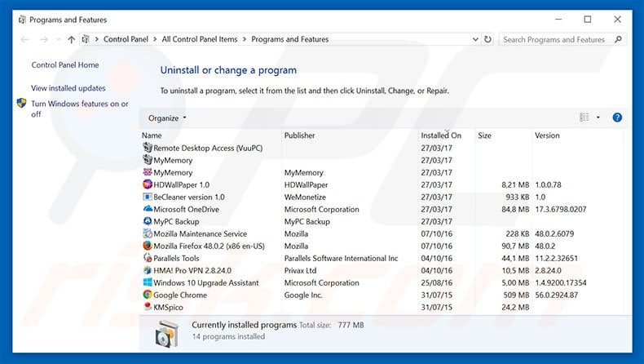
Task: Click the Mozilla Firefox 48.0.2 icon
Action: pos(147,246)
